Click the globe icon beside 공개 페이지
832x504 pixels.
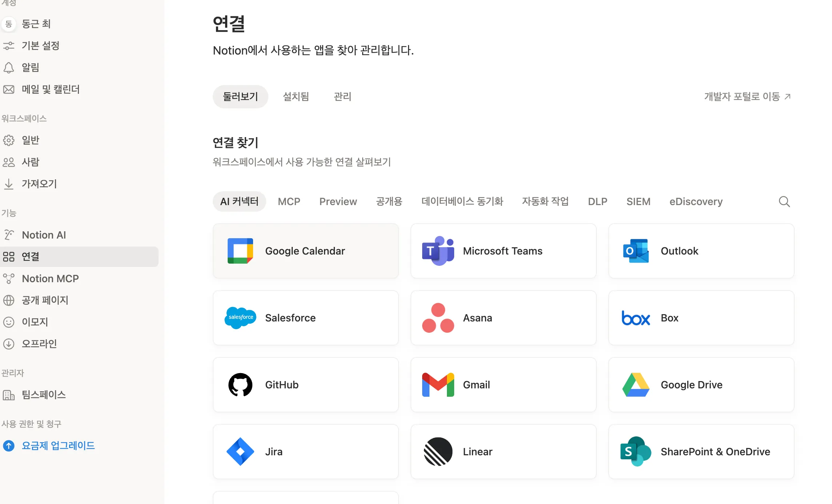[9, 300]
